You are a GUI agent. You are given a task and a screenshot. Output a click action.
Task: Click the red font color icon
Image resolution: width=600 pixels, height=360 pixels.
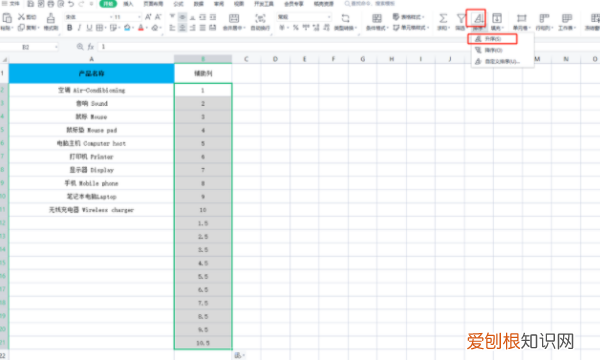pyautogui.click(x=141, y=28)
